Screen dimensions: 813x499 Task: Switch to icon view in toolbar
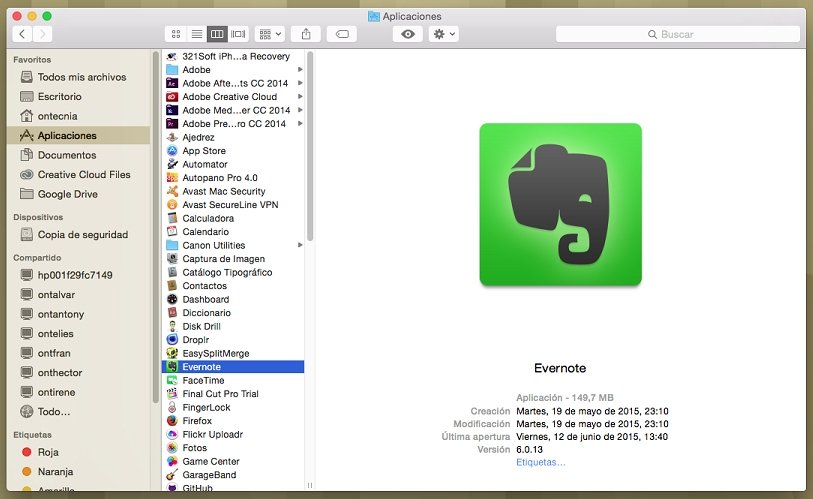[176, 34]
